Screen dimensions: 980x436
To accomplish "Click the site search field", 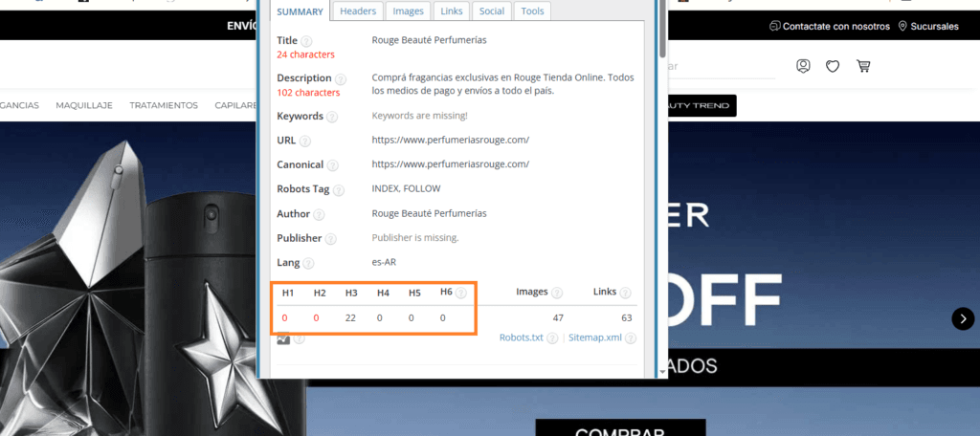I will (722, 66).
